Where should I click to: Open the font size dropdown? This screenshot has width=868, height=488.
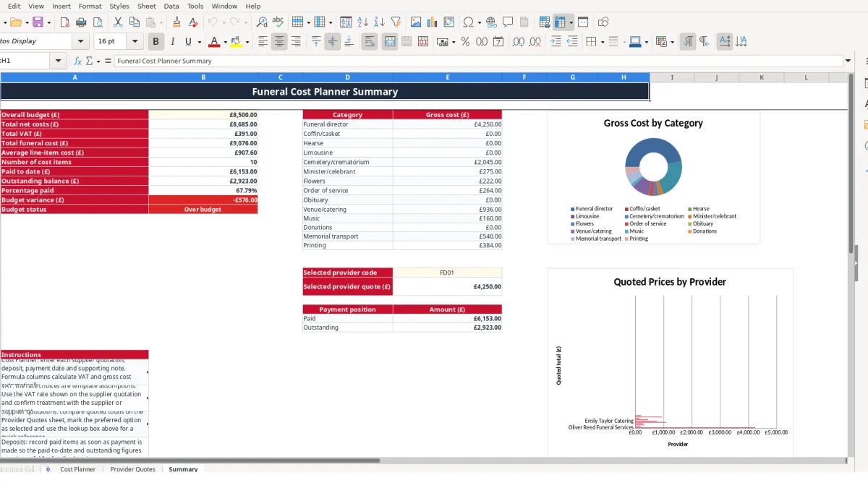point(135,42)
